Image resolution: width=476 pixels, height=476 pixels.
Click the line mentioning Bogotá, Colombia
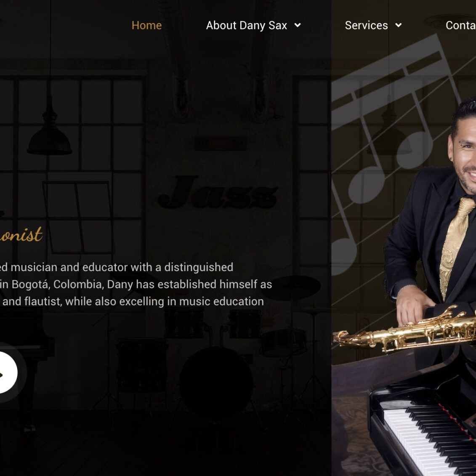pos(136,285)
